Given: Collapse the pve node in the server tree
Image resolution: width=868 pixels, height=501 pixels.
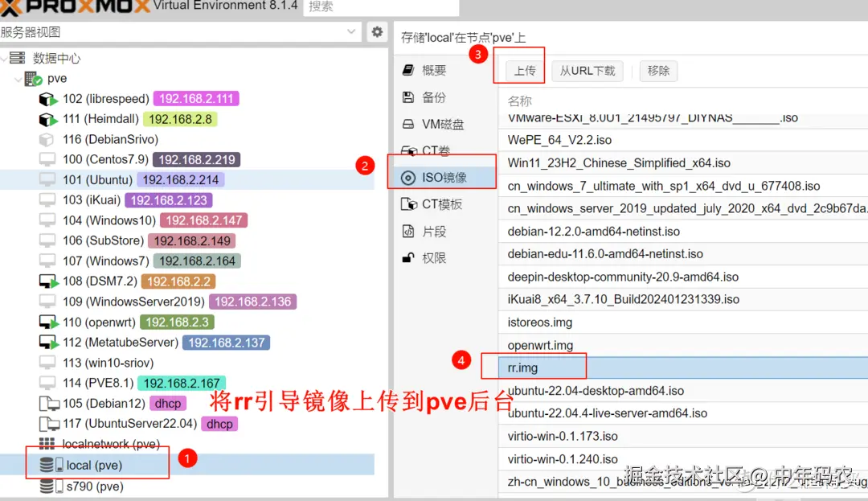Looking at the screenshot, I should tap(17, 78).
